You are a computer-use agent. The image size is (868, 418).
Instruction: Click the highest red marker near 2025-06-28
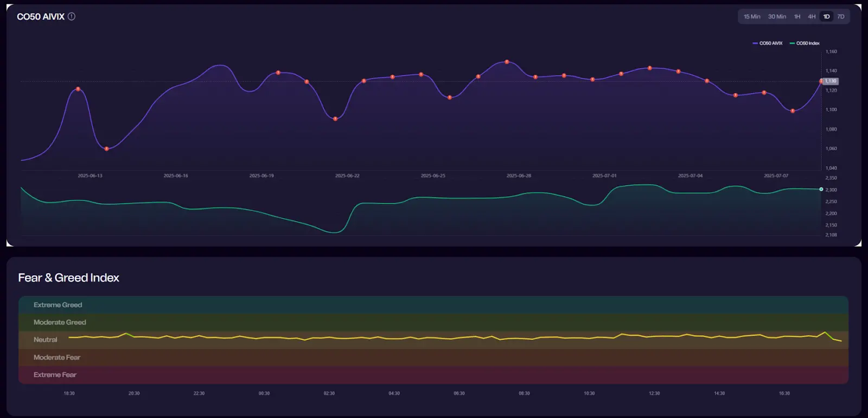[507, 62]
